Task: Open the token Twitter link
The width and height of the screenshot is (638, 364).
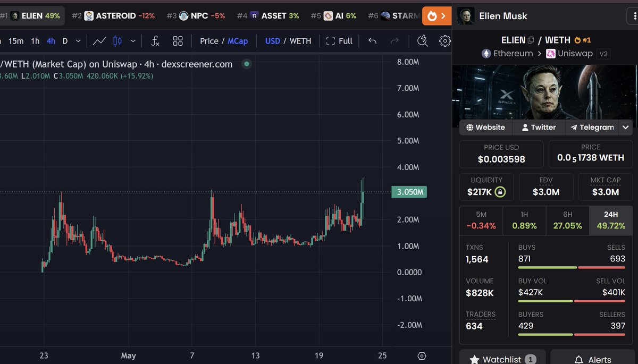Action: coord(539,127)
